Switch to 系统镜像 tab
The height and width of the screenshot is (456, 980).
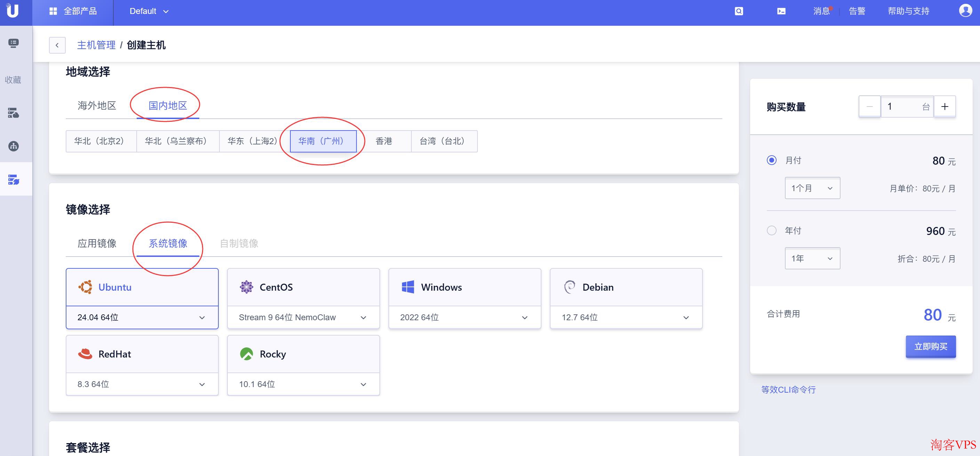pos(168,243)
